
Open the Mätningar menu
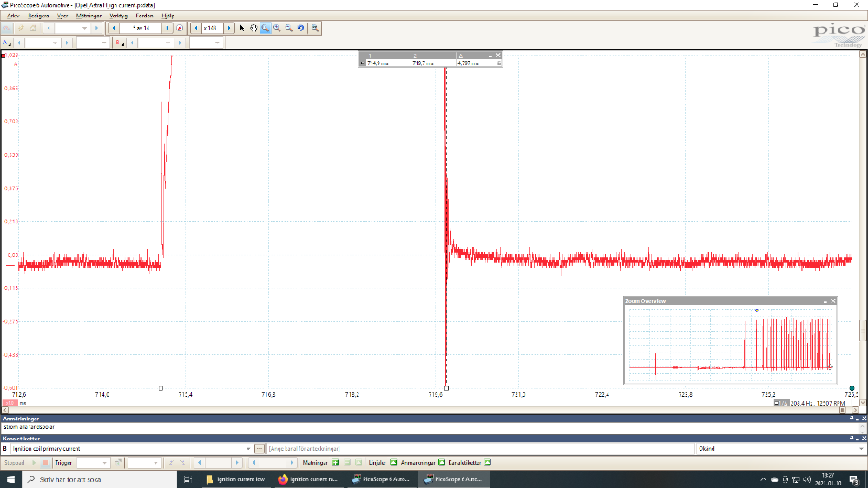pyautogui.click(x=88, y=16)
